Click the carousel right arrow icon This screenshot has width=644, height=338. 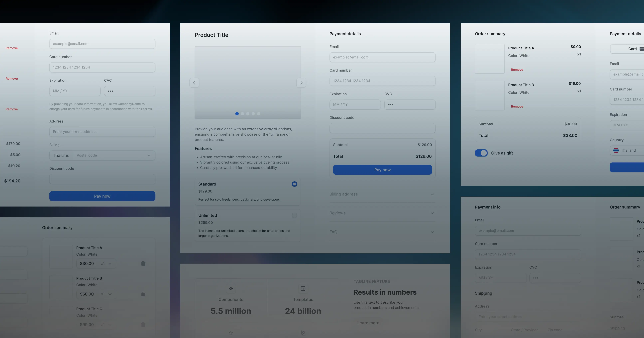(x=301, y=83)
